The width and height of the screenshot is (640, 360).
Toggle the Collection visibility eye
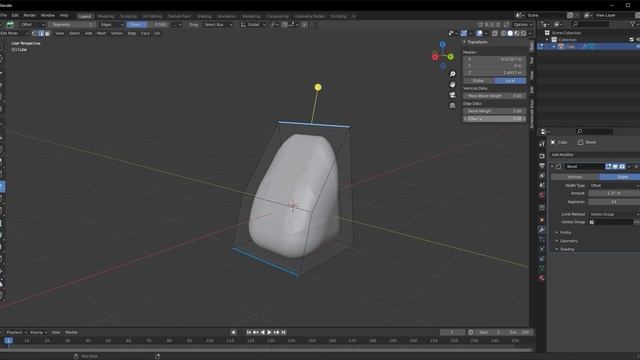(x=638, y=40)
